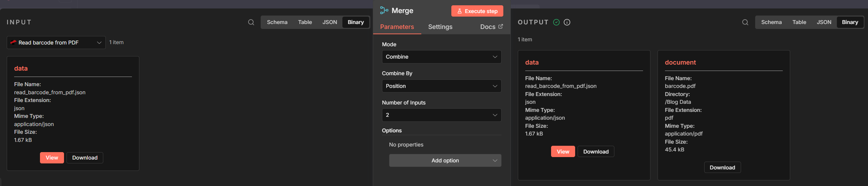Click the green output success checkmark
Screen dimensions: 868x186
[x=556, y=22]
